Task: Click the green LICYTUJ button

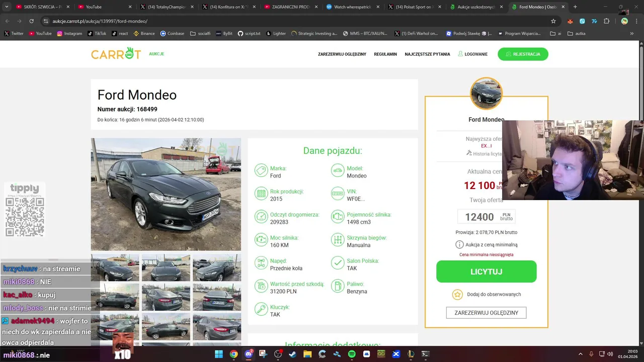Action: coord(486,271)
